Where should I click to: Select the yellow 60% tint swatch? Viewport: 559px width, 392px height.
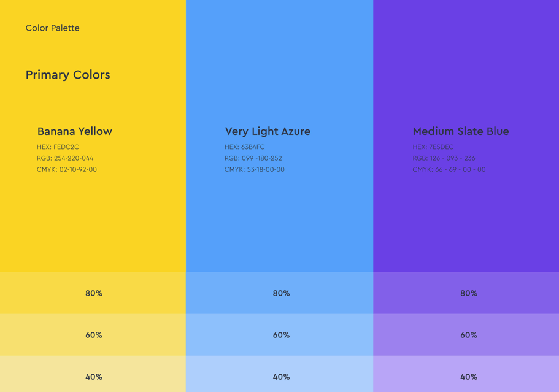point(93,335)
